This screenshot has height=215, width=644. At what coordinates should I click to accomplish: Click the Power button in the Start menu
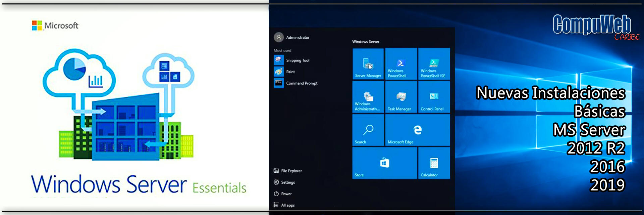pyautogui.click(x=286, y=194)
